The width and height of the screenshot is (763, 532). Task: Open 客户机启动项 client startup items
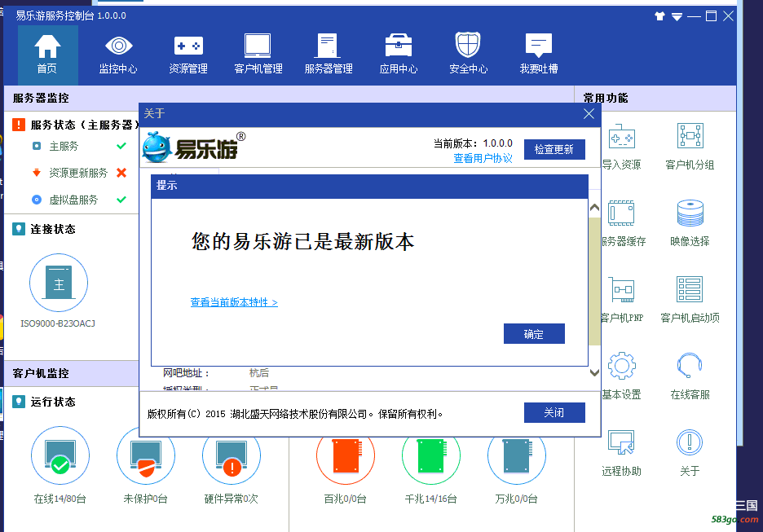(x=690, y=299)
